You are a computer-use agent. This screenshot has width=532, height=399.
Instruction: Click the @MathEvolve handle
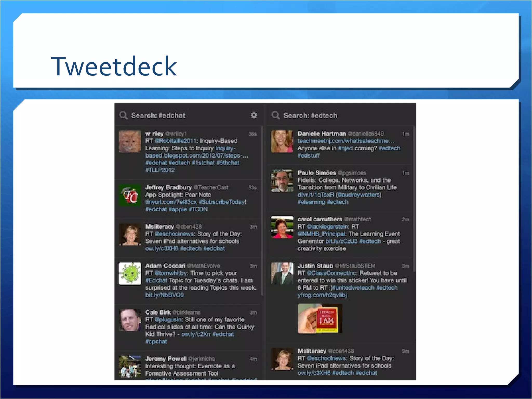(x=203, y=266)
